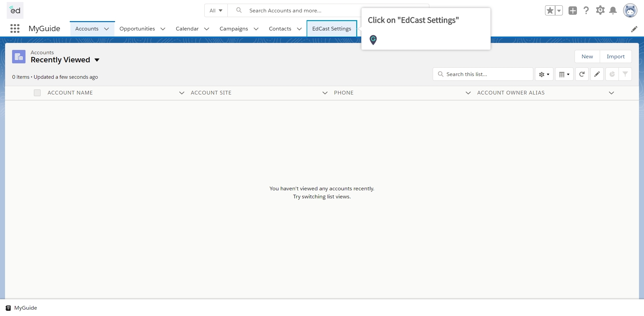Screen dimensions: 644x316
Task: Open the Display As table dropdown
Action: [565, 74]
